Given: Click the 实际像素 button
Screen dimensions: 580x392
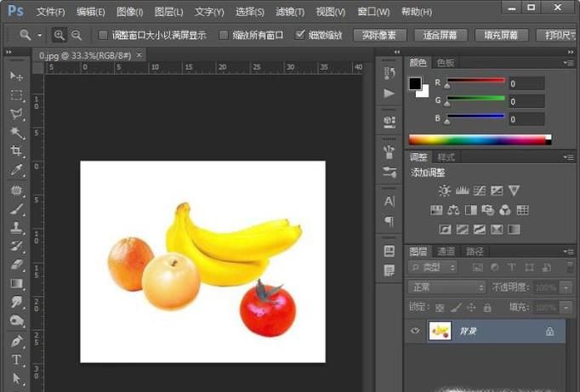Looking at the screenshot, I should point(380,36).
